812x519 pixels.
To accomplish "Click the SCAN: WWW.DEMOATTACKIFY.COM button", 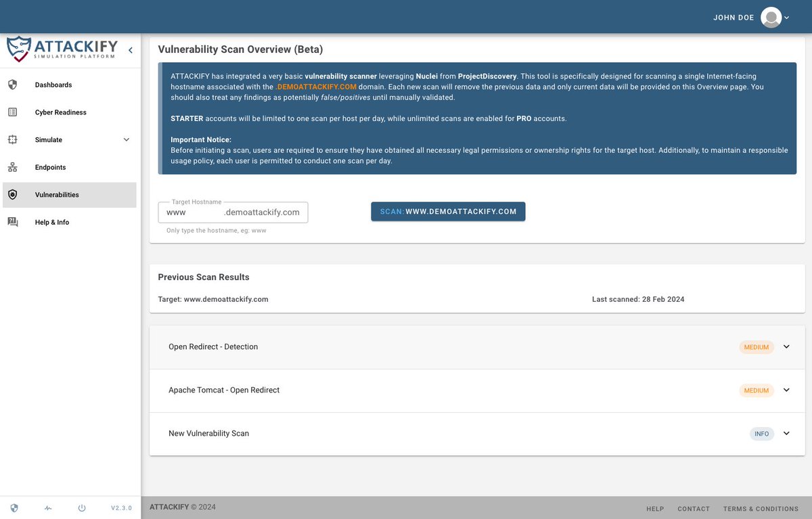I will click(448, 211).
